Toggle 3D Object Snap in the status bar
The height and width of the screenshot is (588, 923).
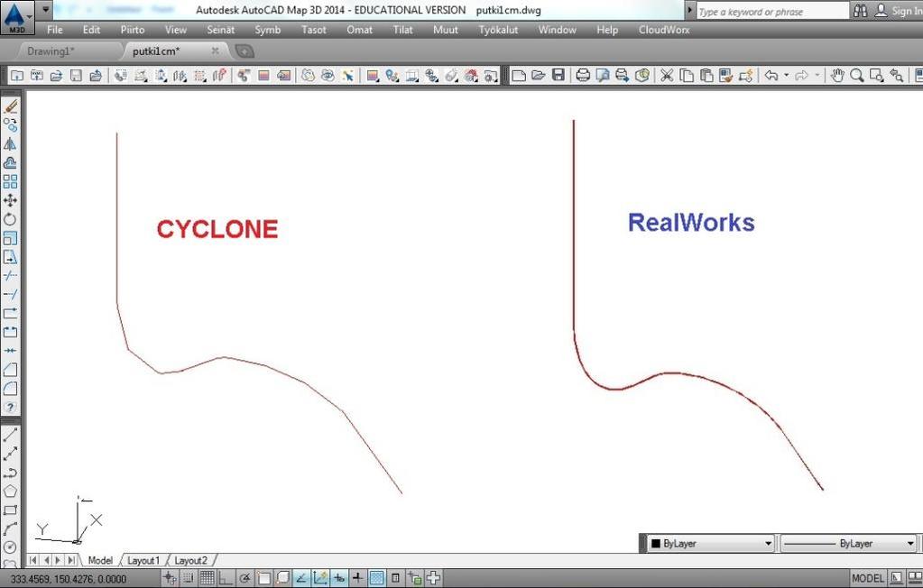(282, 578)
